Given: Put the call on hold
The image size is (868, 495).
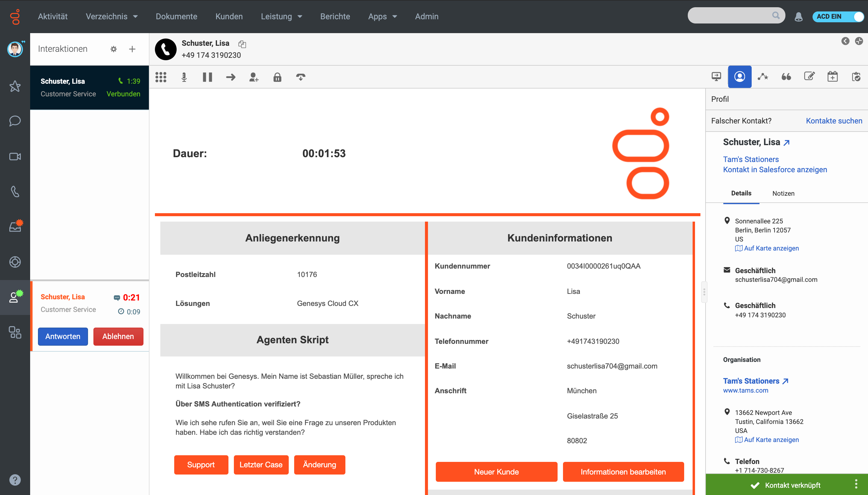Looking at the screenshot, I should click(x=207, y=77).
